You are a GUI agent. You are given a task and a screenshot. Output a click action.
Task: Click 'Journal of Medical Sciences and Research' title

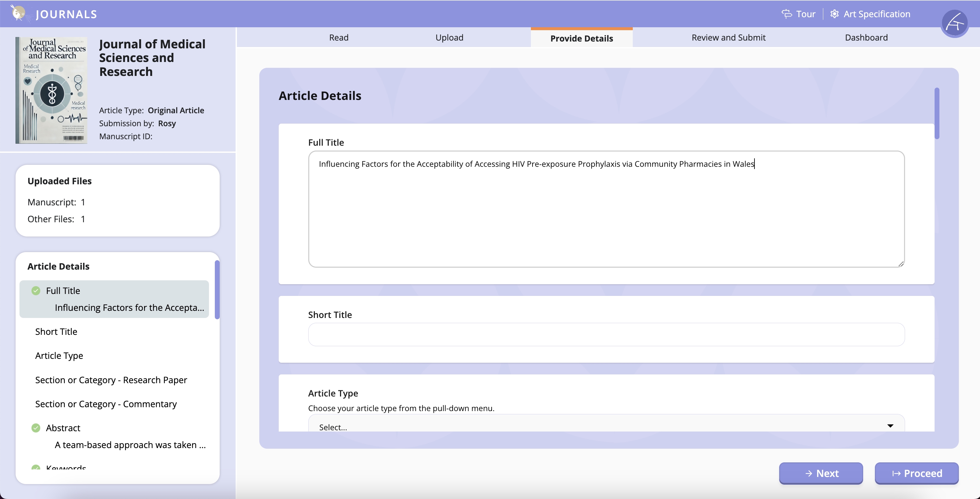(x=152, y=58)
